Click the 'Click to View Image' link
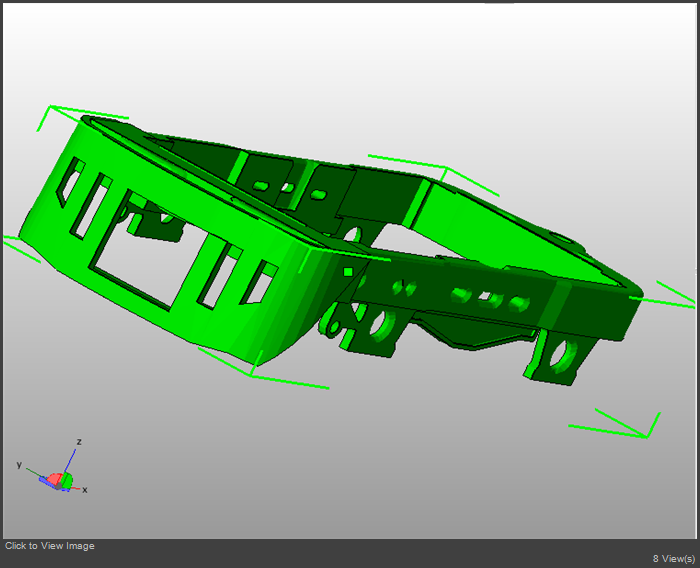The height and width of the screenshot is (568, 700). (x=50, y=546)
